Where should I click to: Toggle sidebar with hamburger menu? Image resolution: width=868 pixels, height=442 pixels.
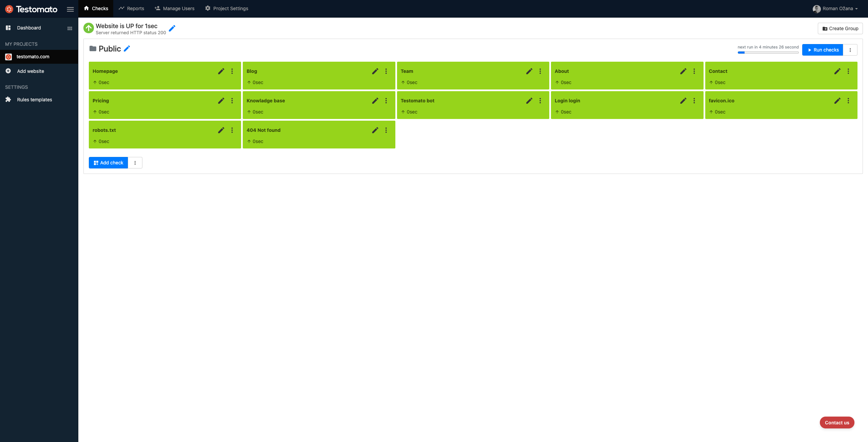pyautogui.click(x=70, y=9)
